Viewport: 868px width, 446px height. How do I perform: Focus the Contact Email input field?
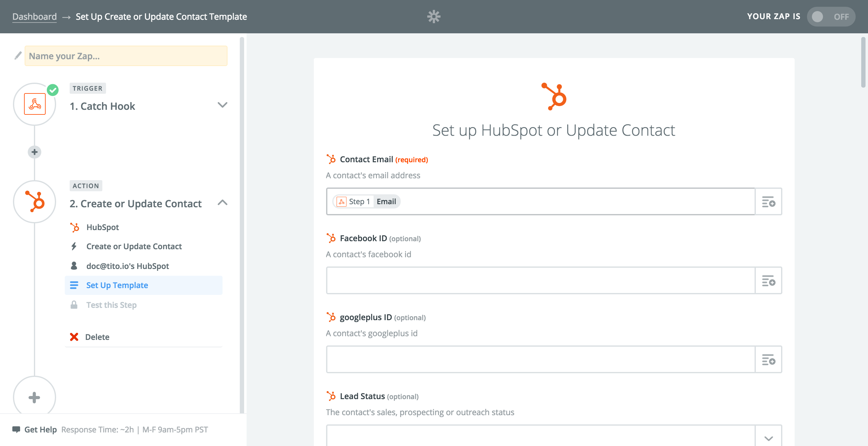tap(541, 202)
